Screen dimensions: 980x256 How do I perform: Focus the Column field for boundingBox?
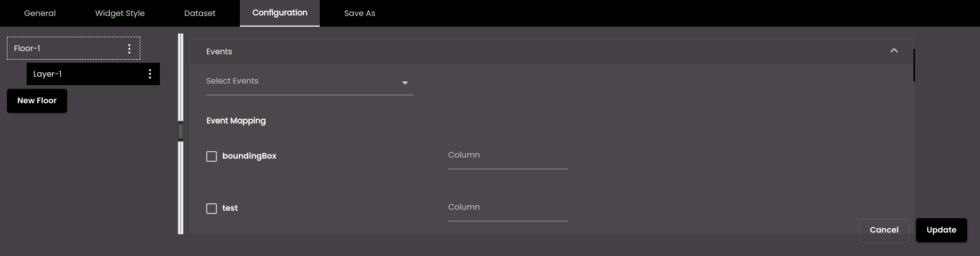(508, 156)
